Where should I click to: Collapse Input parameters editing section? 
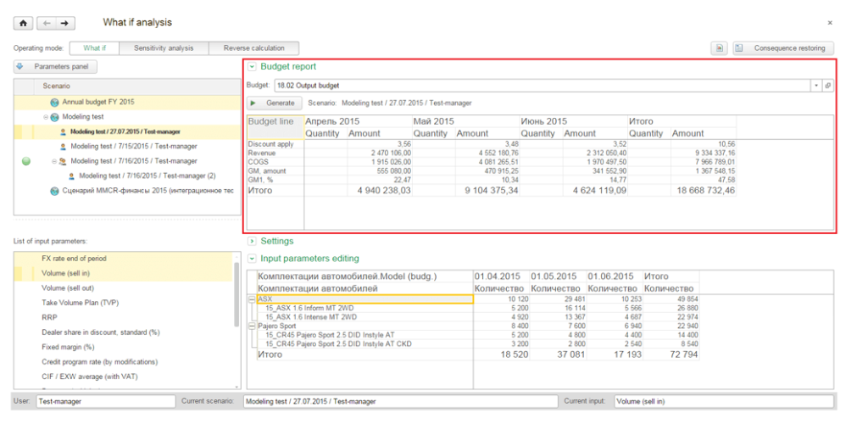point(252,259)
